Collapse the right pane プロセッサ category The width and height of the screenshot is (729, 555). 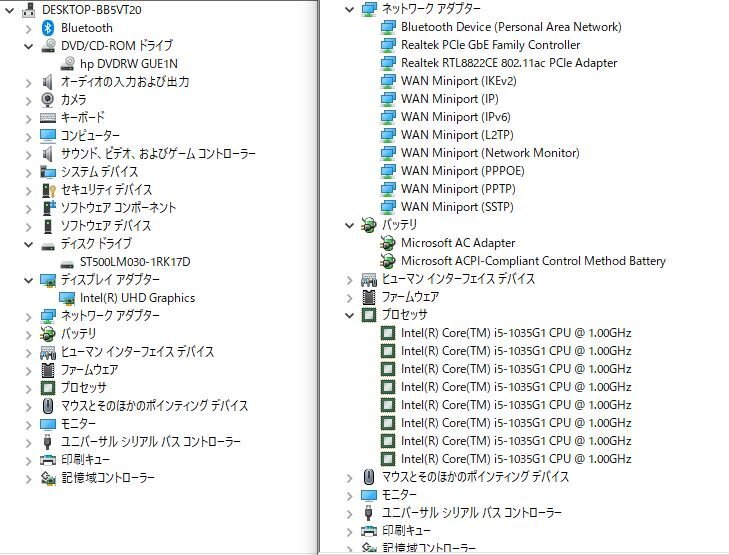[x=350, y=315]
